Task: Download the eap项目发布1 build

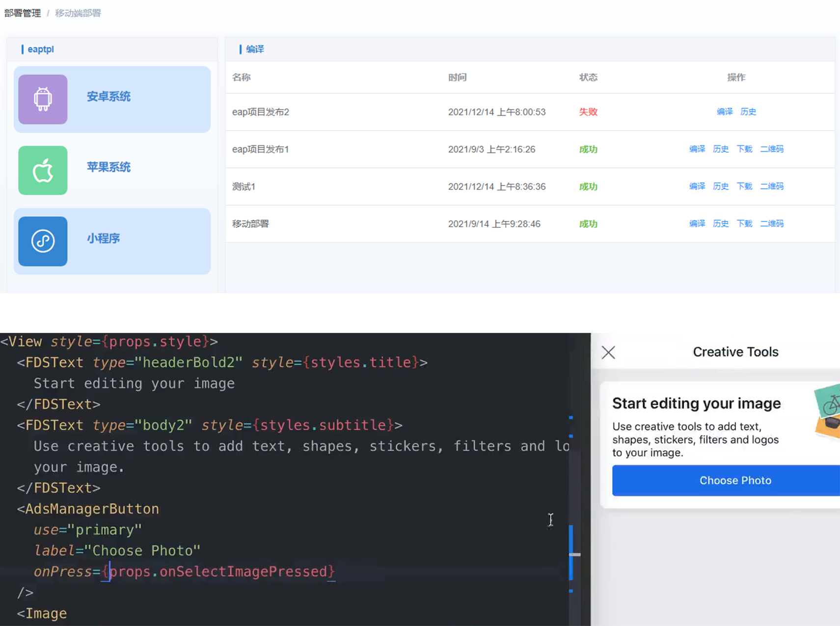Action: click(744, 149)
